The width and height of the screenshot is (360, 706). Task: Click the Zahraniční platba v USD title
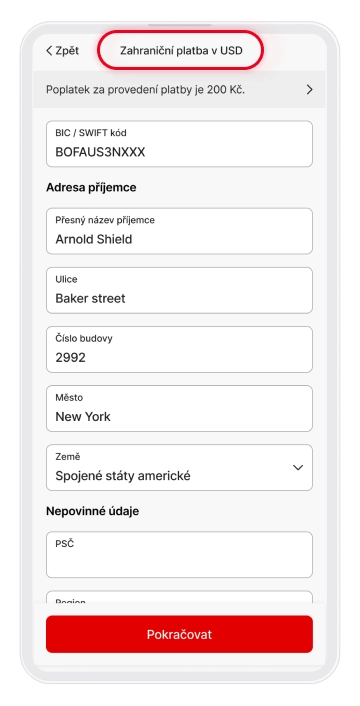[x=181, y=50]
